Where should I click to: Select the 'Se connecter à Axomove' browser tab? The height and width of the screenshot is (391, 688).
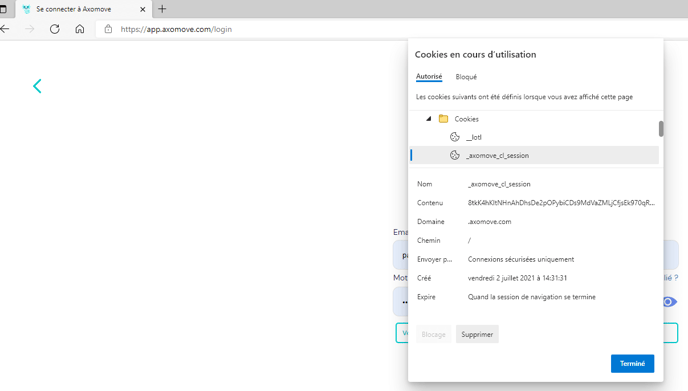pyautogui.click(x=84, y=9)
